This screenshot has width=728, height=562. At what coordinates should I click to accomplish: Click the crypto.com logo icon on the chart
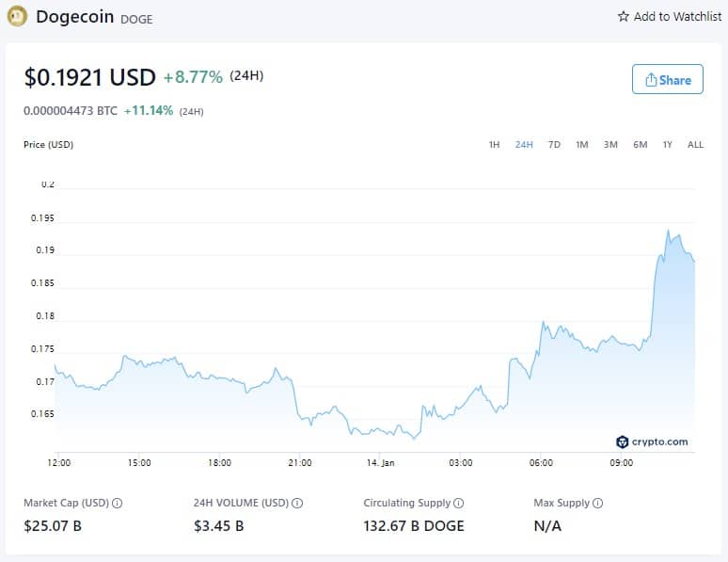click(x=622, y=442)
